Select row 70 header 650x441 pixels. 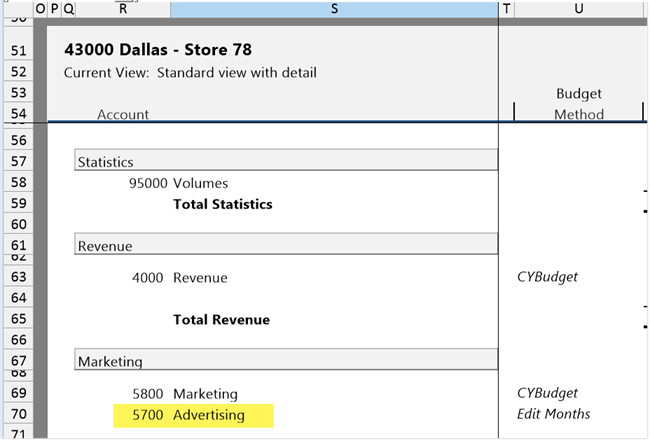pyautogui.click(x=16, y=414)
